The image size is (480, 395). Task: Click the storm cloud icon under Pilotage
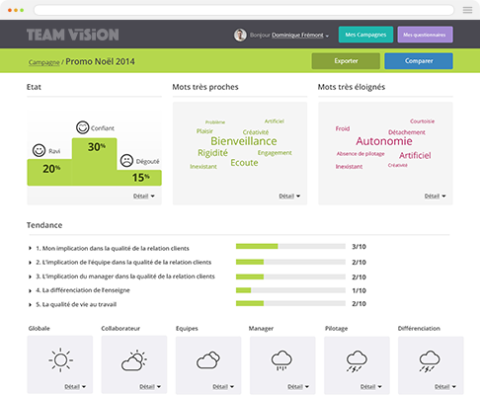(357, 361)
